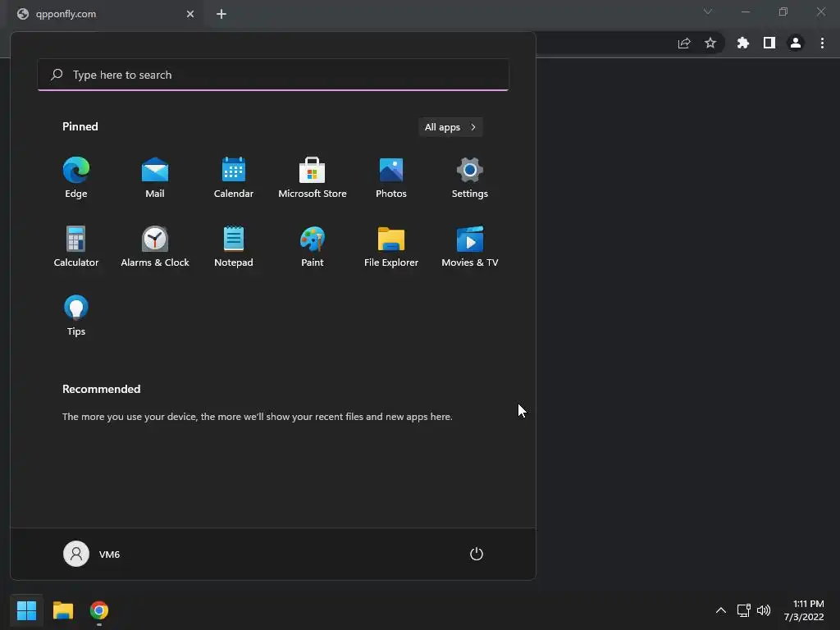Launch the Photos app
Image resolution: width=840 pixels, height=630 pixels.
click(x=391, y=178)
